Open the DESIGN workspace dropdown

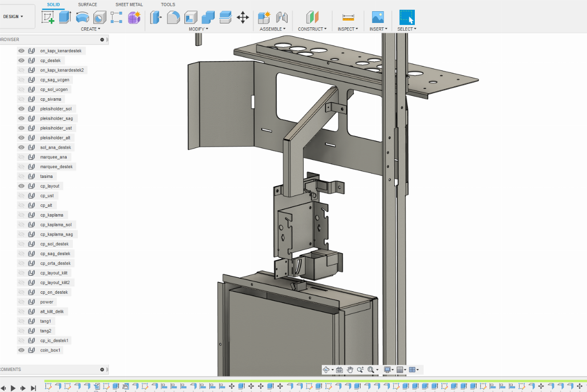pos(13,17)
